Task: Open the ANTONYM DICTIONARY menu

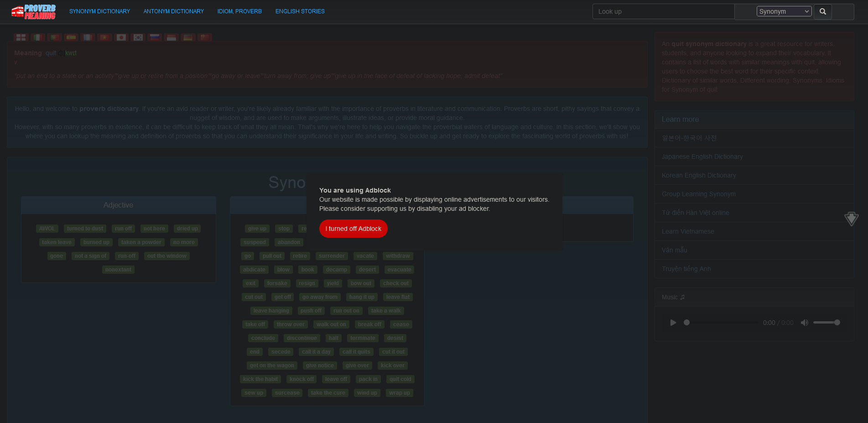Action: [x=173, y=11]
